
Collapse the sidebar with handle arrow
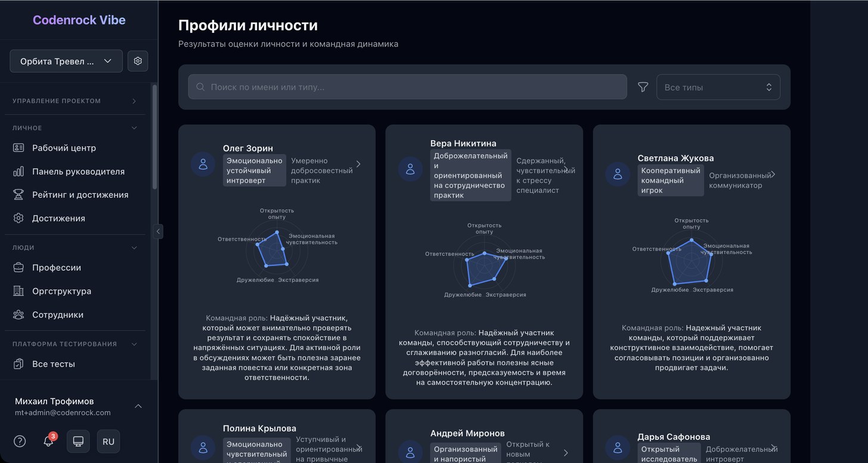[x=158, y=231]
